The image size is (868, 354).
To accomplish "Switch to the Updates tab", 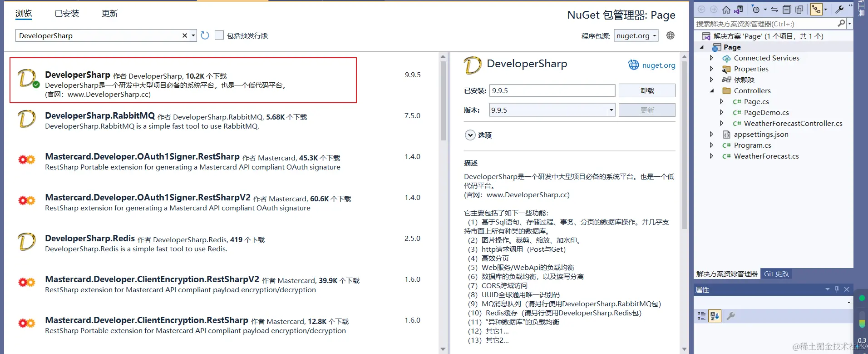I will tap(110, 14).
